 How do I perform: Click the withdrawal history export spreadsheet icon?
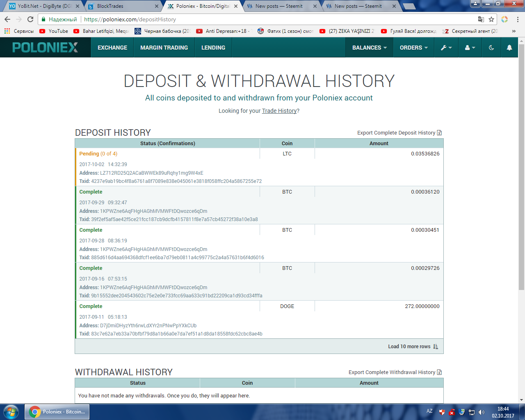click(x=439, y=372)
